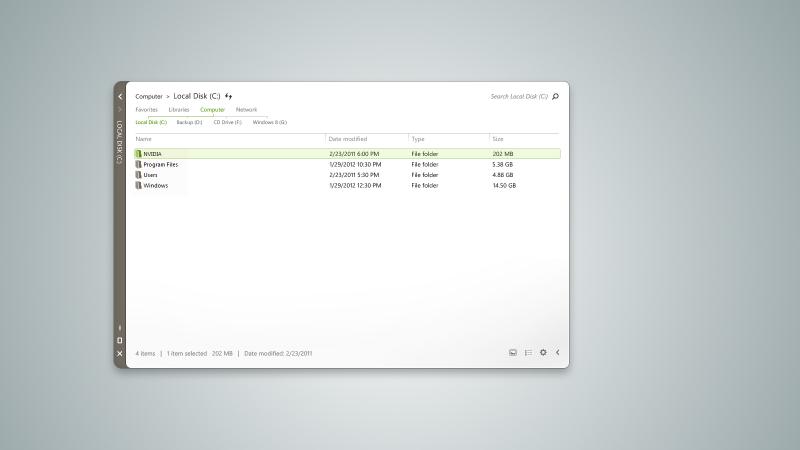Click the Program Files folder icon
Image resolution: width=800 pixels, height=450 pixels.
click(138, 164)
